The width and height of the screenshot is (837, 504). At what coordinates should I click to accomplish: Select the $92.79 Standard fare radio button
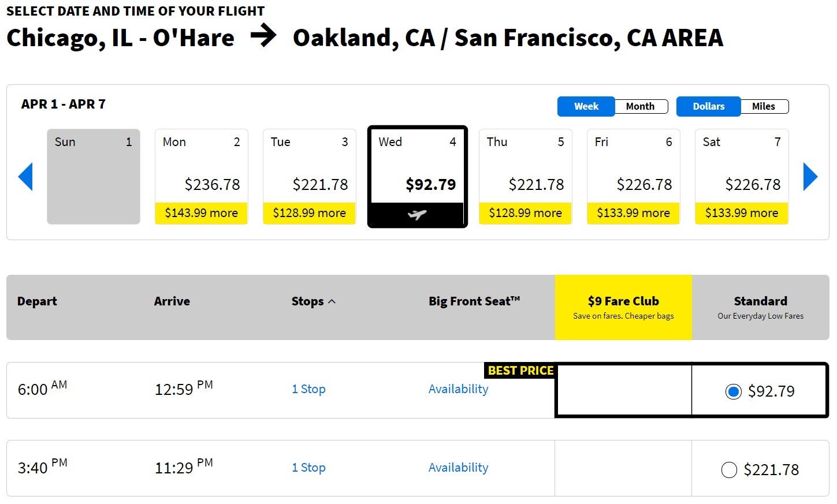[x=733, y=392]
